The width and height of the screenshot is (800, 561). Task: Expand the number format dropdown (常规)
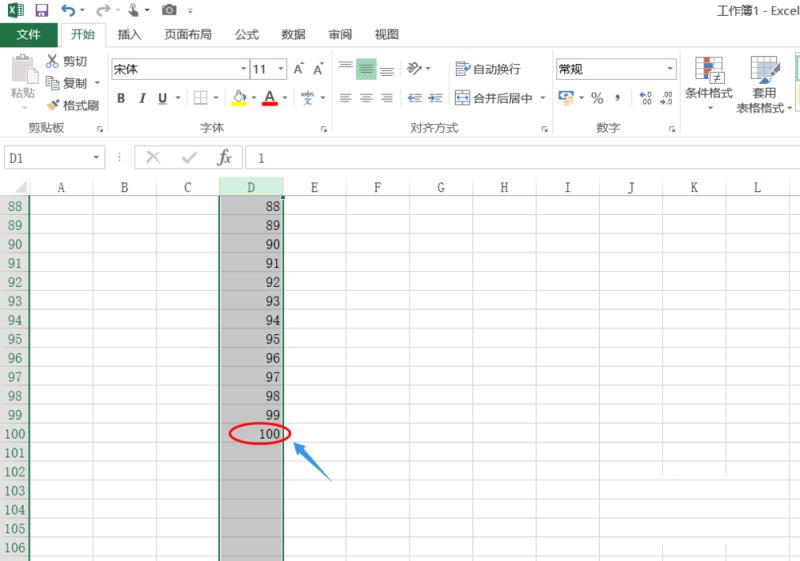tap(670, 69)
